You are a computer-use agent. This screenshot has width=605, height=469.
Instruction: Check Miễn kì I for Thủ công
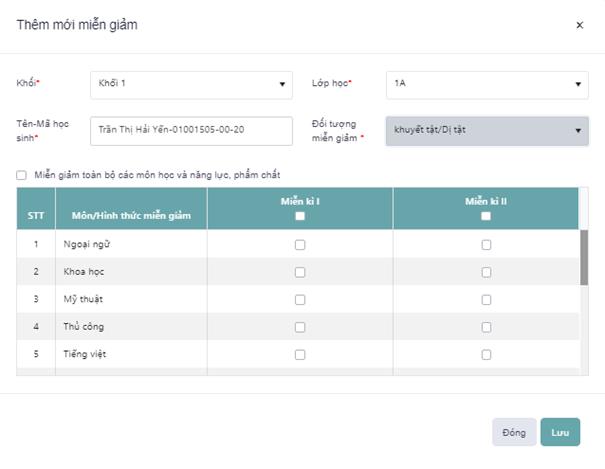pyautogui.click(x=299, y=327)
